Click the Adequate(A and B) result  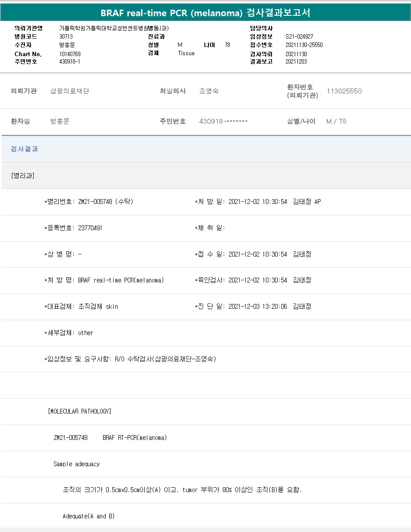click(89, 516)
